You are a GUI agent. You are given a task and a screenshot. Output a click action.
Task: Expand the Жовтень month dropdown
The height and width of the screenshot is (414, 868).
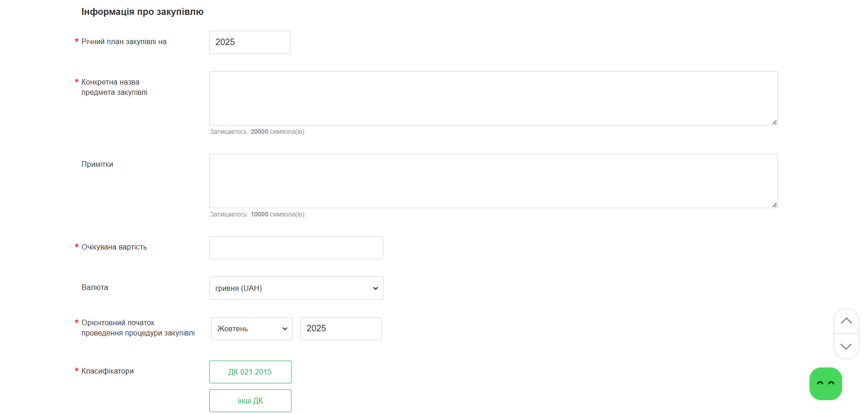click(x=252, y=329)
